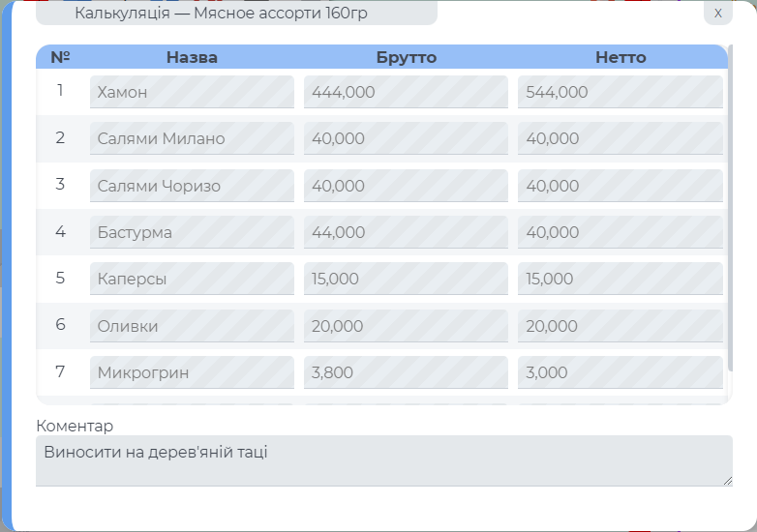Click the Бастурма brutto value 44,000
This screenshot has height=532, width=757.
tap(406, 232)
